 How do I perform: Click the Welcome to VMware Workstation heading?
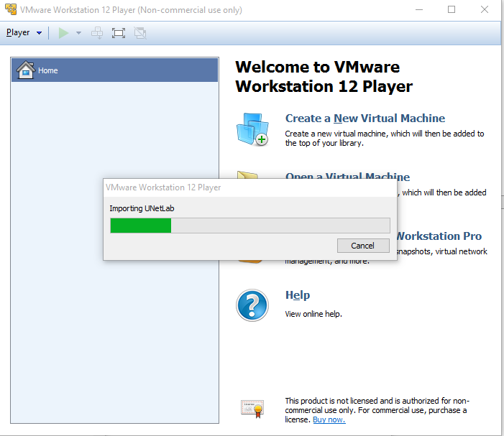(324, 77)
